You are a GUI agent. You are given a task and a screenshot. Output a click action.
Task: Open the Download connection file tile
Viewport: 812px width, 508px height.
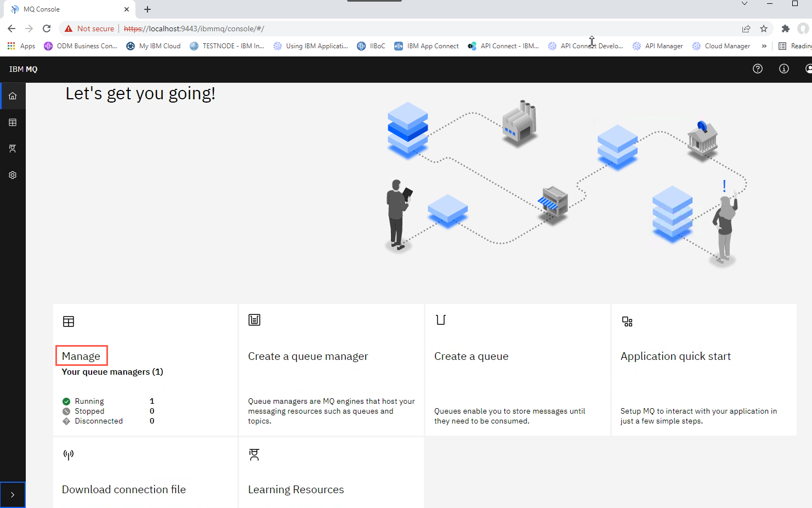click(145, 473)
